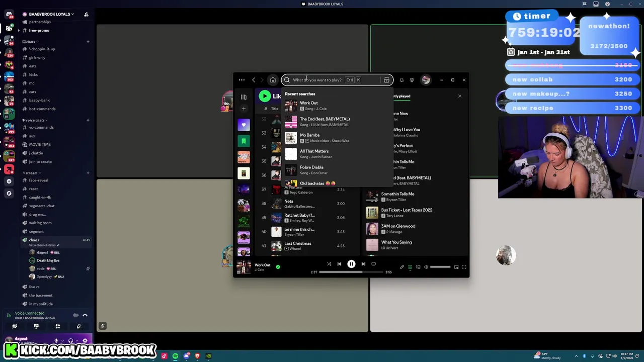The width and height of the screenshot is (644, 362).
Task: Enter Spotify full screen mode
Action: point(464,267)
